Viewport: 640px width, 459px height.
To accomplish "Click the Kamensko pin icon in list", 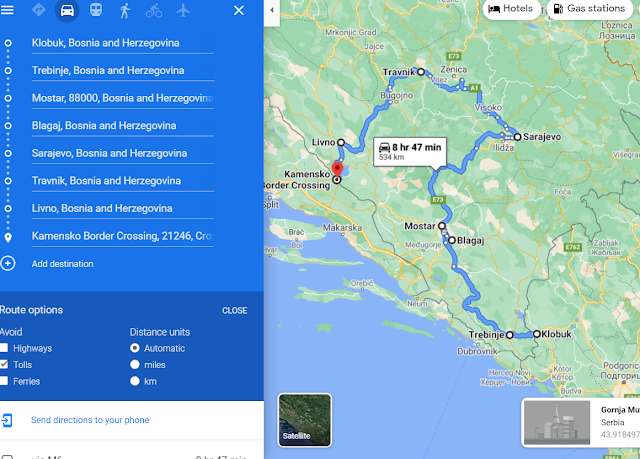I will pyautogui.click(x=8, y=237).
